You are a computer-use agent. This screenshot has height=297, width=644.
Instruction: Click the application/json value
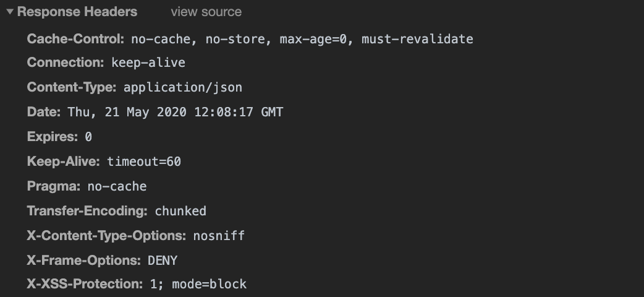183,87
